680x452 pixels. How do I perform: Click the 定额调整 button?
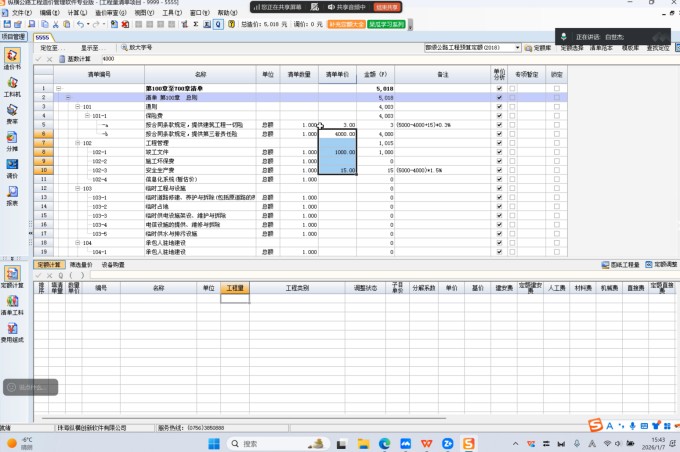click(662, 264)
